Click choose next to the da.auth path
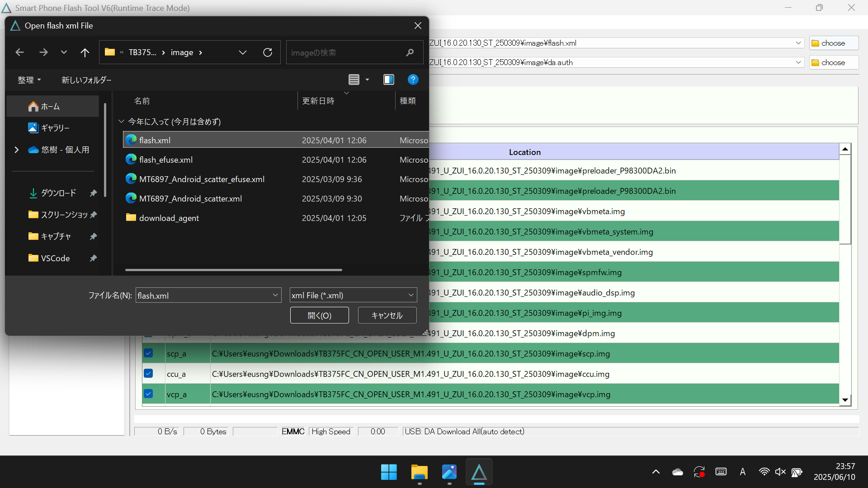 point(833,62)
